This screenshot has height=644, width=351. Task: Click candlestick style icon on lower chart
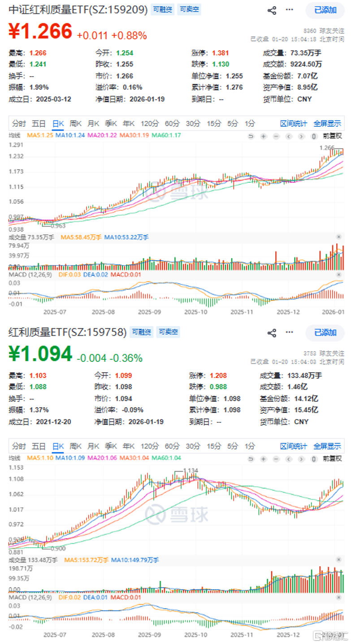314,459
